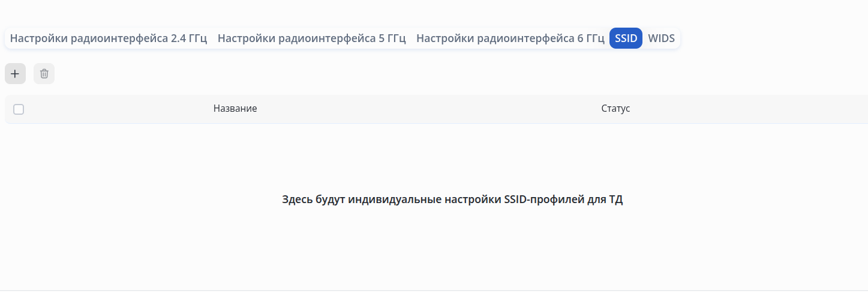Viewport: 868px width, 292px height.
Task: Open the 2.4 ГГц radio interface settings tab
Action: [x=109, y=38]
